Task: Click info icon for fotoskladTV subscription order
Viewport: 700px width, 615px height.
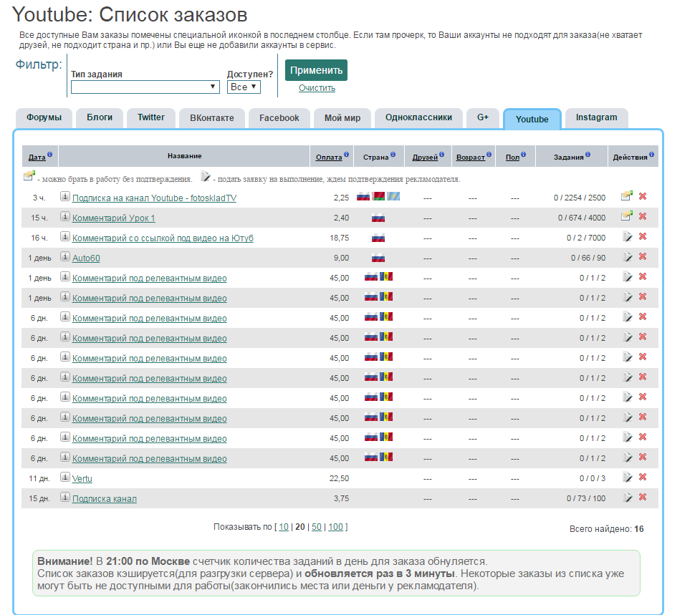Action: point(65,196)
